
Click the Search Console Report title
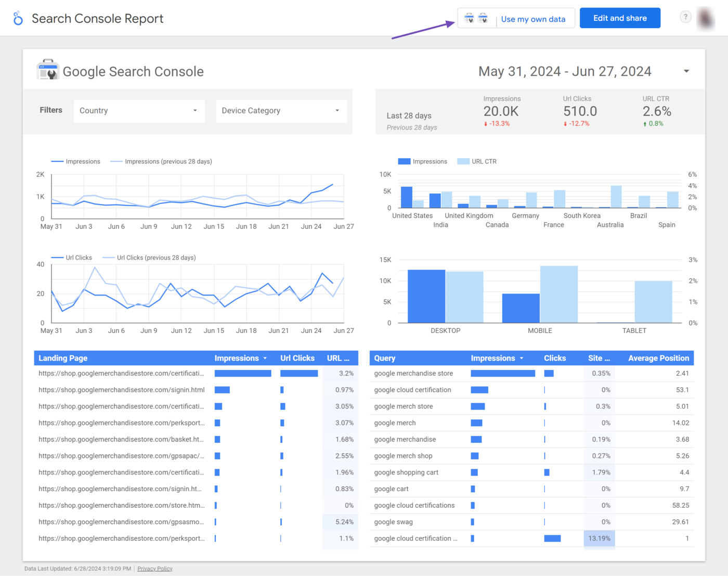click(97, 19)
